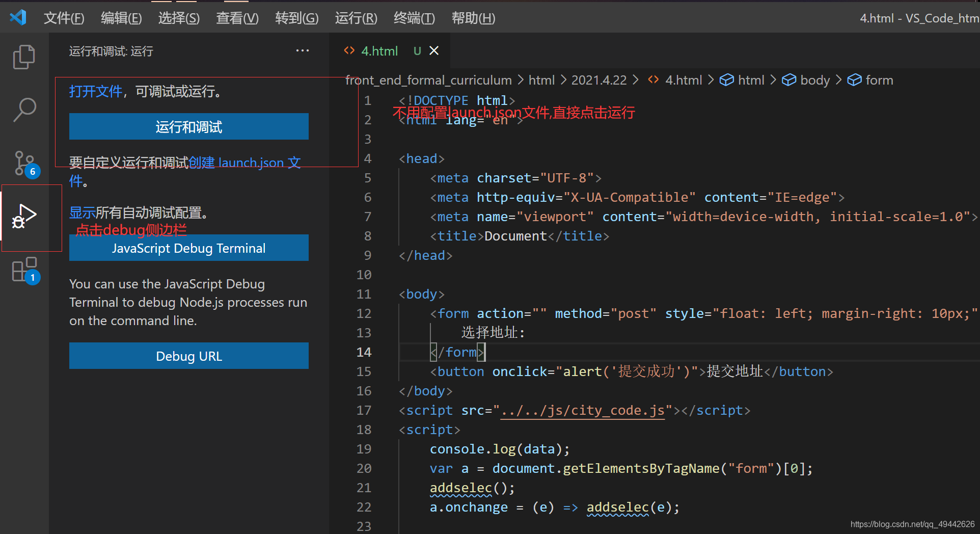Open the 帮助(H) menu
The image size is (980, 534).
473,18
